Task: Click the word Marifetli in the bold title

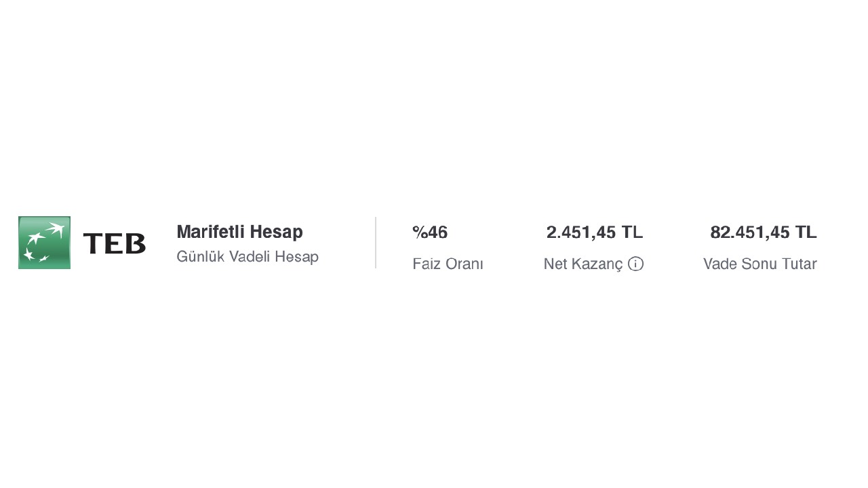Action: click(210, 232)
